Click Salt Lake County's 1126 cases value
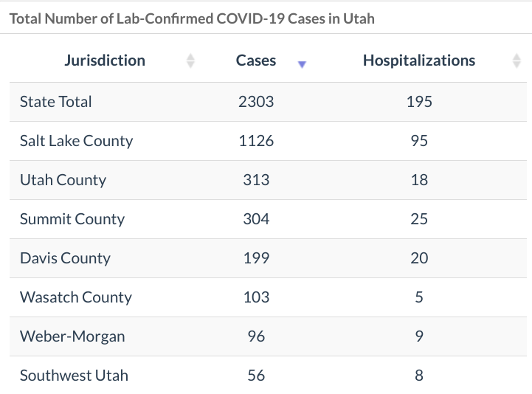Screen dimensions: 532x394 point(256,141)
